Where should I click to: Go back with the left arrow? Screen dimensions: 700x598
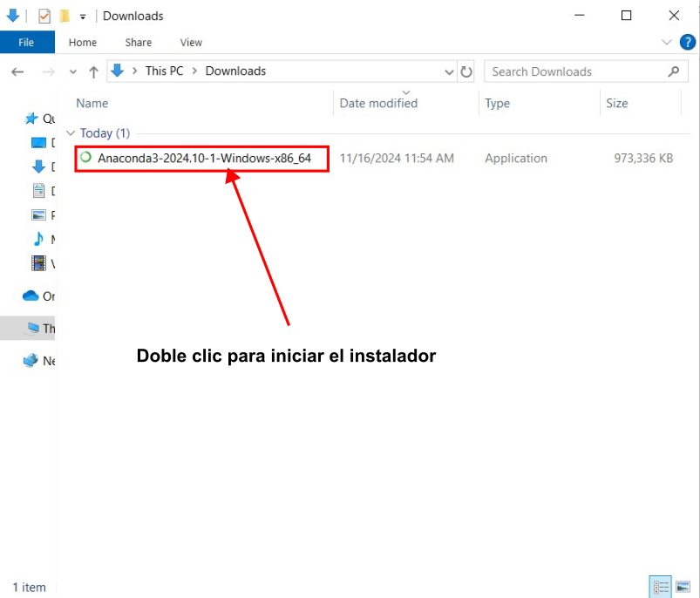click(17, 71)
